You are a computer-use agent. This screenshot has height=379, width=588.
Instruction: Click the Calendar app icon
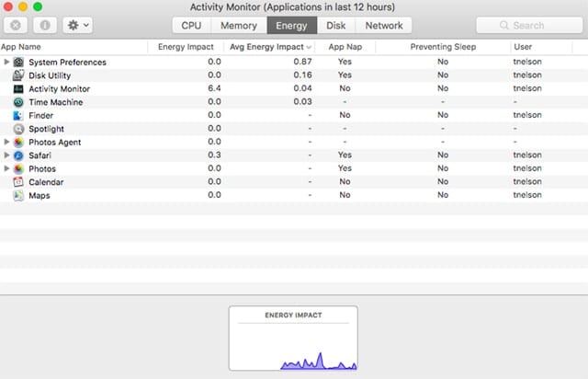(19, 182)
